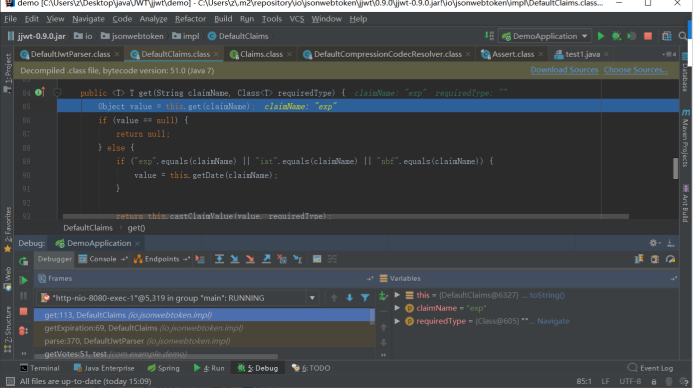Click Download Sources link
The height and width of the screenshot is (388, 693).
click(564, 70)
